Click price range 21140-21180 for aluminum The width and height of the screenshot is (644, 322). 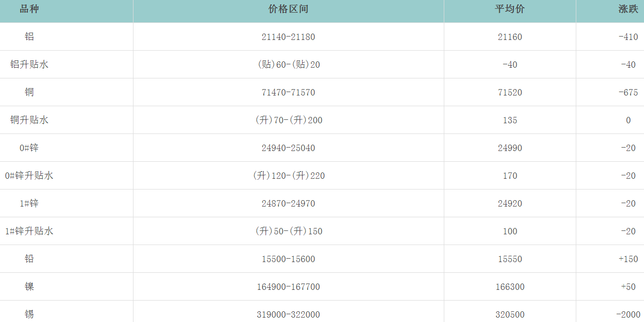[x=288, y=37]
